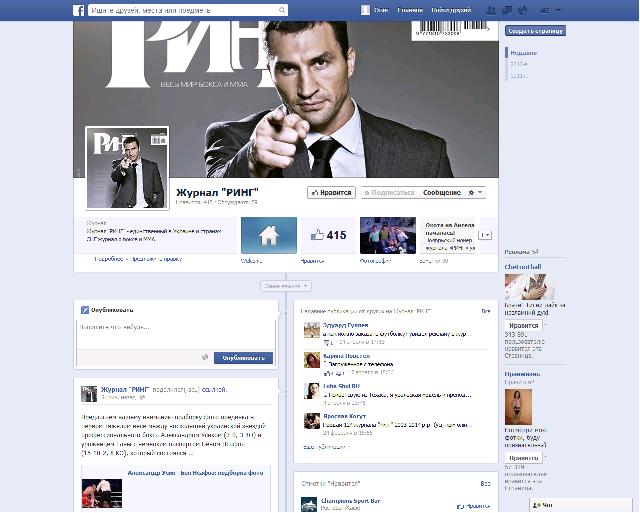The height and width of the screenshot is (513, 640).
Task: Click the Сообщение button
Action: pos(441,192)
